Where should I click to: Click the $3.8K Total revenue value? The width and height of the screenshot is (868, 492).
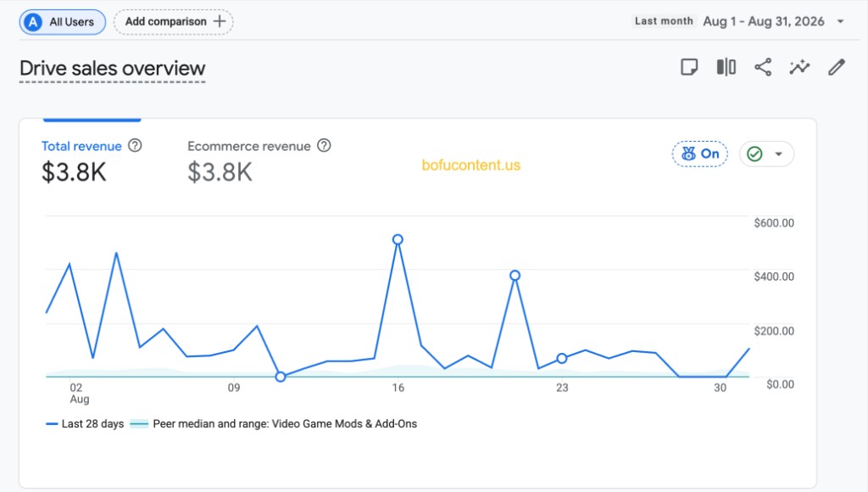tap(74, 172)
